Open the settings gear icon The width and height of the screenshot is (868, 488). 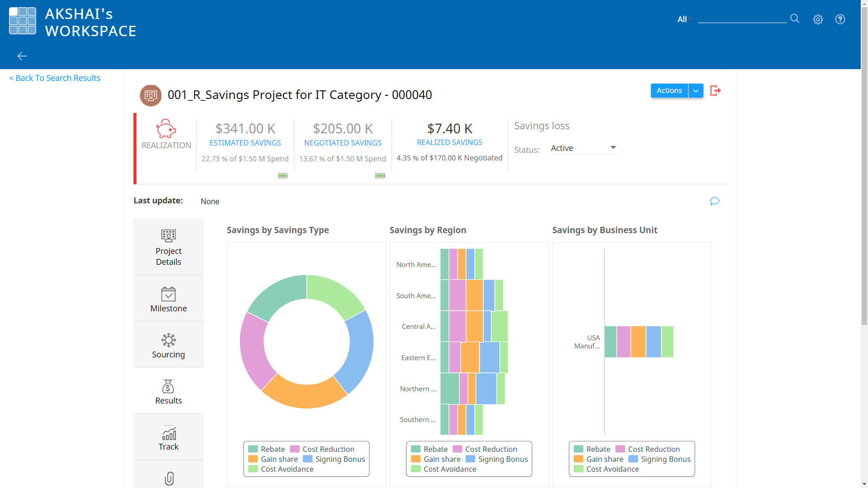pos(818,19)
